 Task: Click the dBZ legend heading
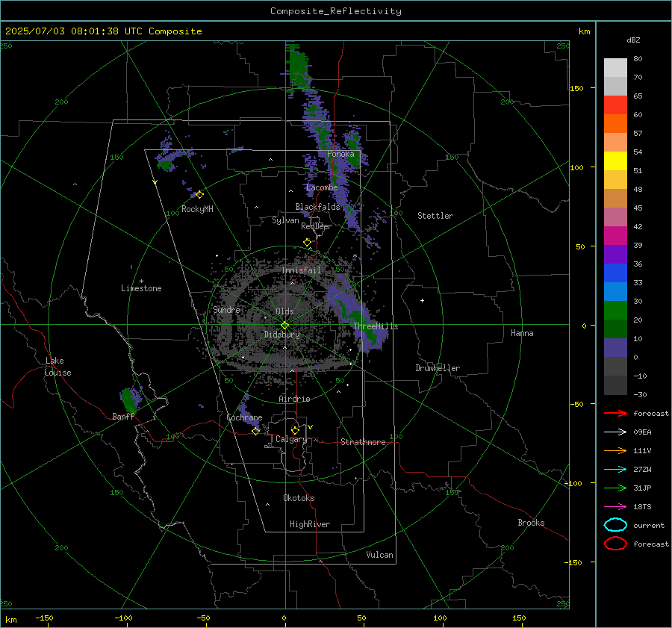[633, 40]
